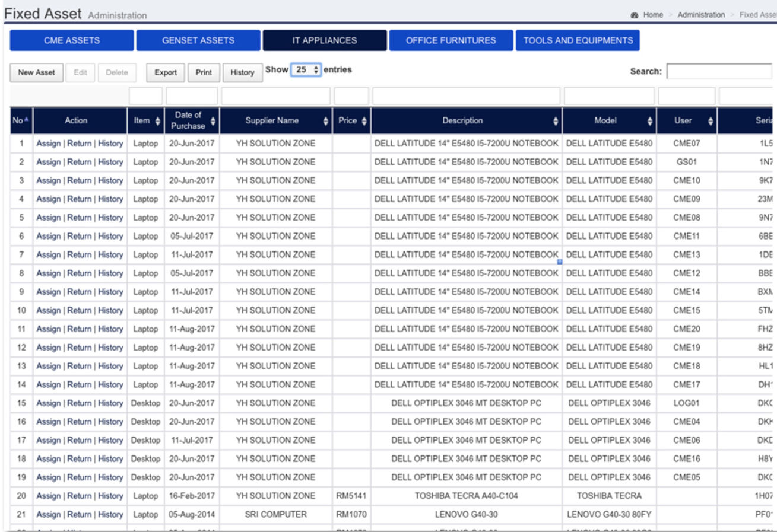Click the Print button
Viewport: 777px width, 532px height.
204,73
